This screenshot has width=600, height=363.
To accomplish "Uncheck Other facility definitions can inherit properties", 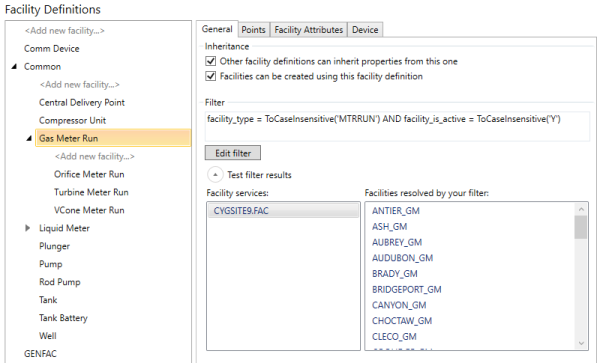I will click(x=211, y=61).
